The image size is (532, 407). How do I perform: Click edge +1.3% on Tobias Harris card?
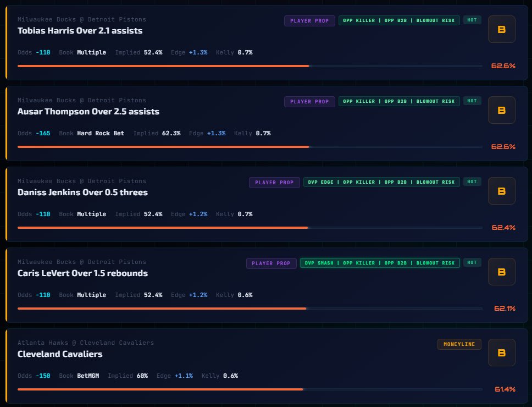coord(198,52)
